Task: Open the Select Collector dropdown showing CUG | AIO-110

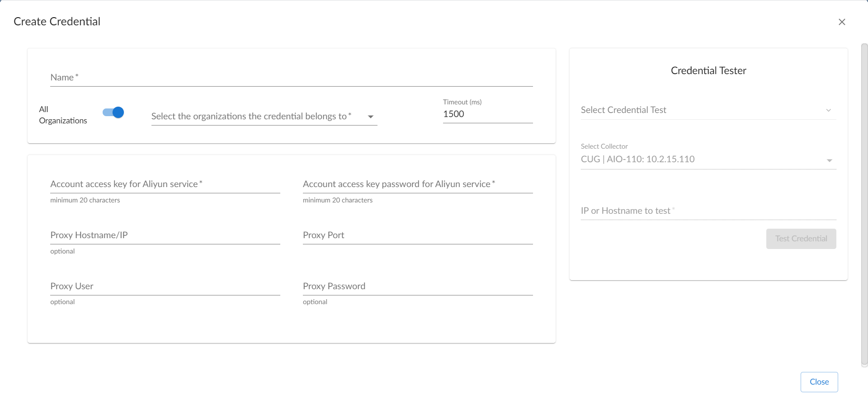Action: [x=701, y=160]
